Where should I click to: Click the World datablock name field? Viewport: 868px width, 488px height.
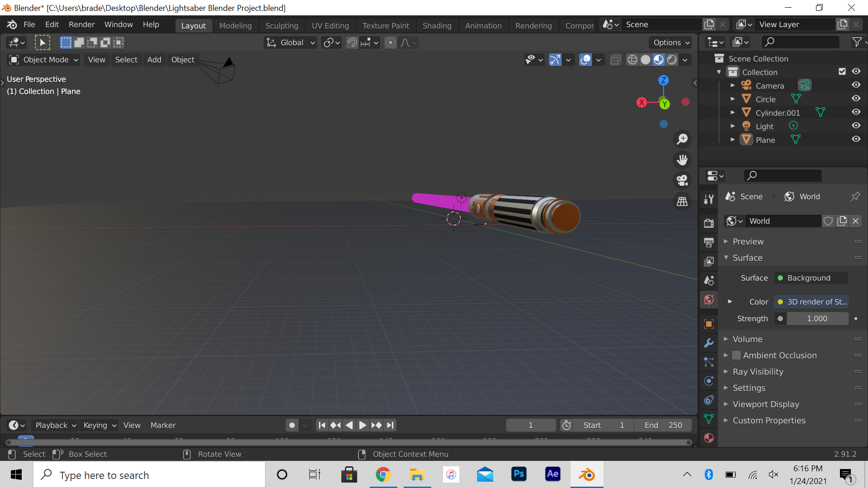point(783,221)
